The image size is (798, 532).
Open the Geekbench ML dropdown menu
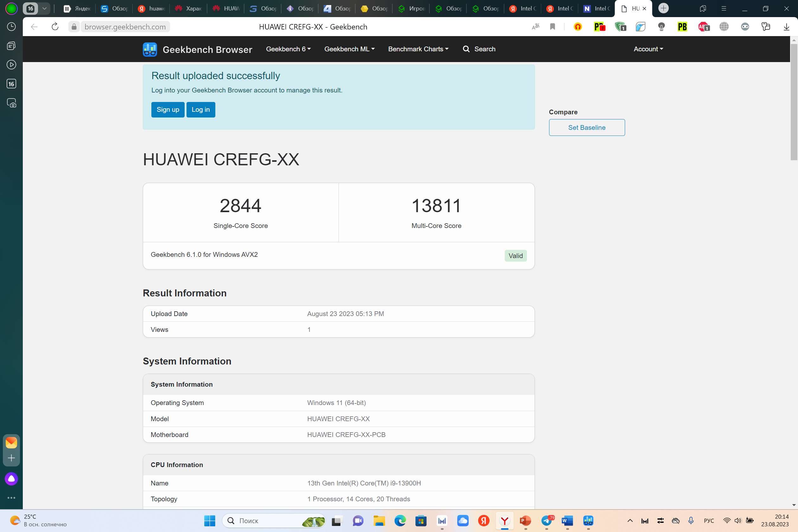(x=349, y=49)
